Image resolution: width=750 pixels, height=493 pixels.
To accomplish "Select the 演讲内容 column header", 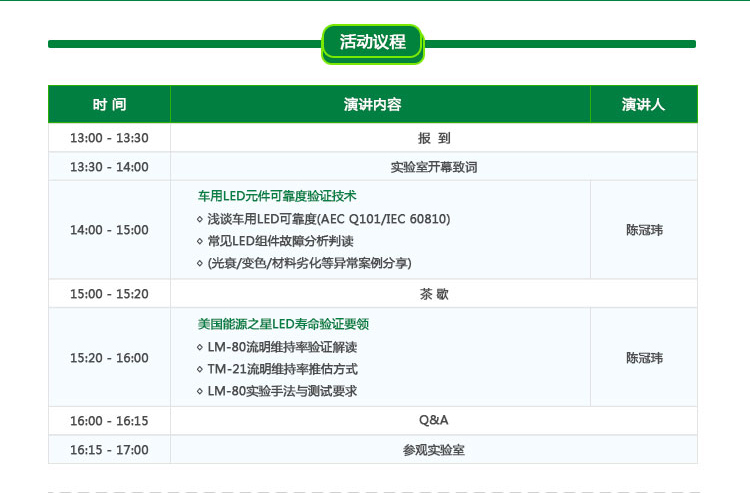I will click(380, 104).
